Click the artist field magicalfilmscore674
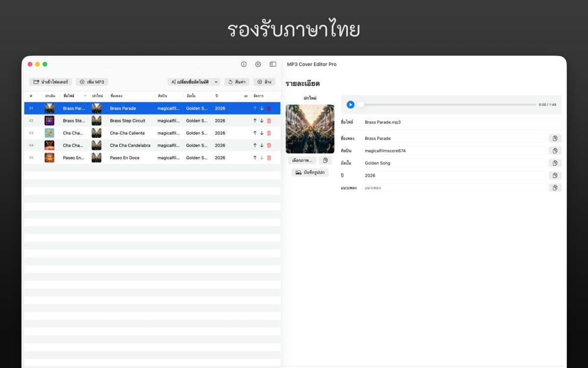 (x=454, y=151)
